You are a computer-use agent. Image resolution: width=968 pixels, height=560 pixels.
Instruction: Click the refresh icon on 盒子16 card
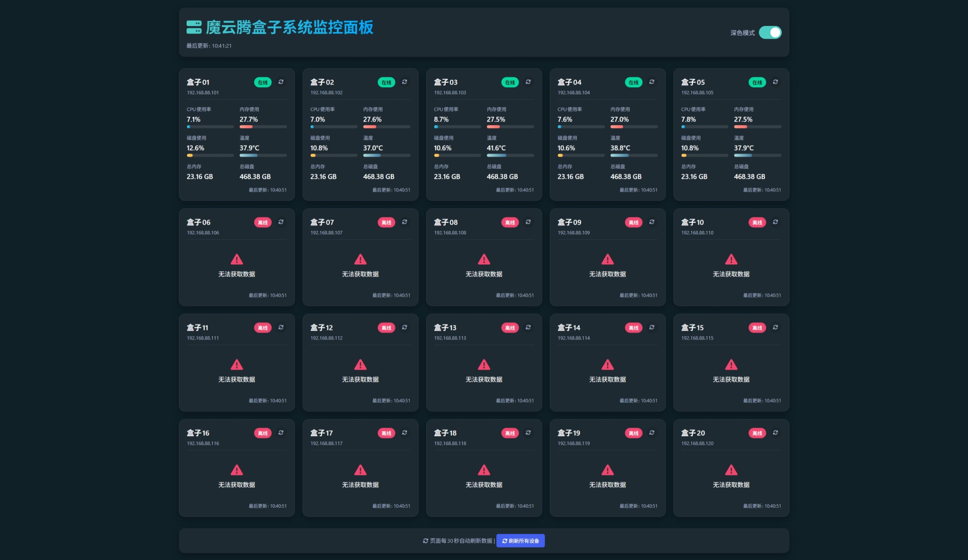point(281,433)
